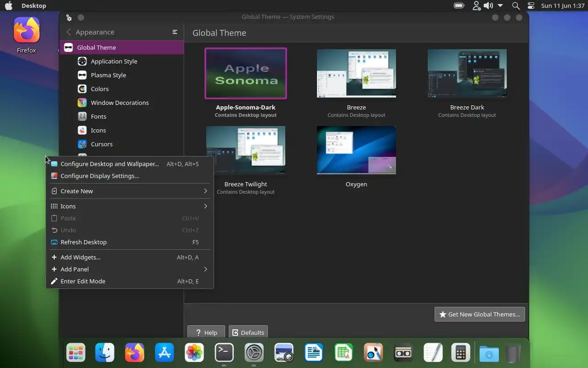Select Global Theme in the sidebar
The width and height of the screenshot is (588, 368).
[122, 47]
